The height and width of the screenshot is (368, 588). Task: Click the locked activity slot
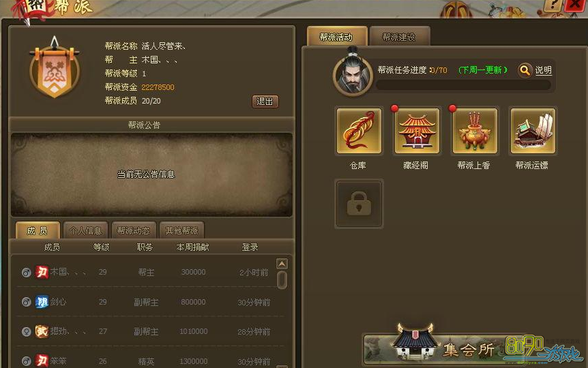[359, 204]
